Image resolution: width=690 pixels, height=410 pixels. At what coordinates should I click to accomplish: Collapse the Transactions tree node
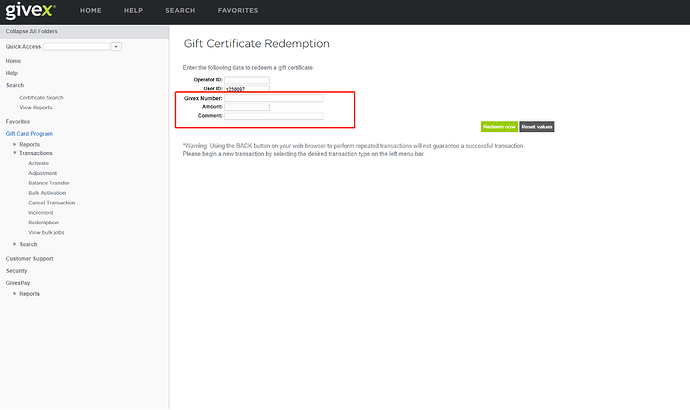[15, 153]
